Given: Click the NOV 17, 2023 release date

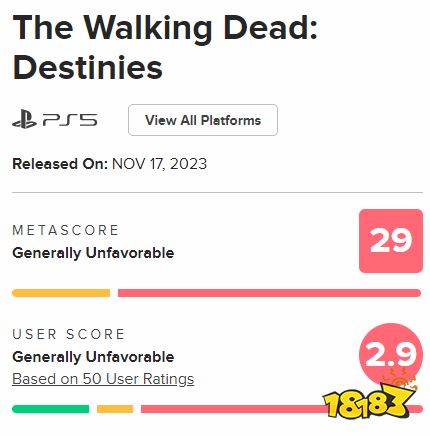Looking at the screenshot, I should coord(159,164).
